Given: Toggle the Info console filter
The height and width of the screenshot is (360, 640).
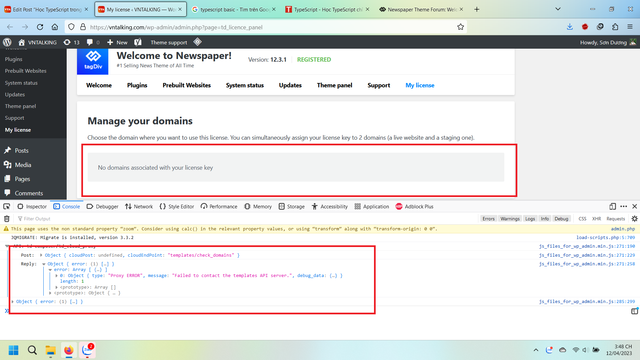Looking at the screenshot, I should coord(545,219).
